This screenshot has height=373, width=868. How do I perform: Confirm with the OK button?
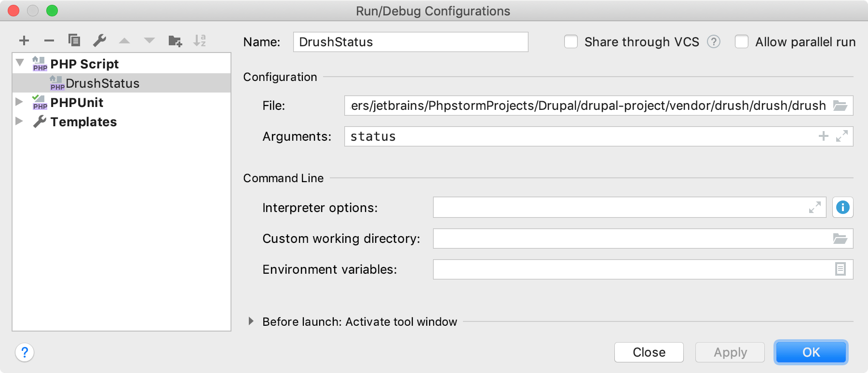click(811, 352)
